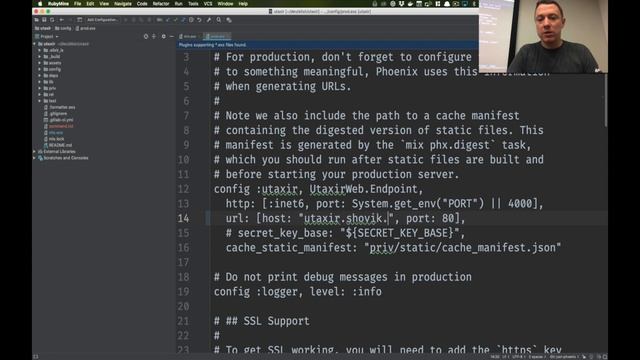
Task: Open the View menu
Action: tap(104, 4)
